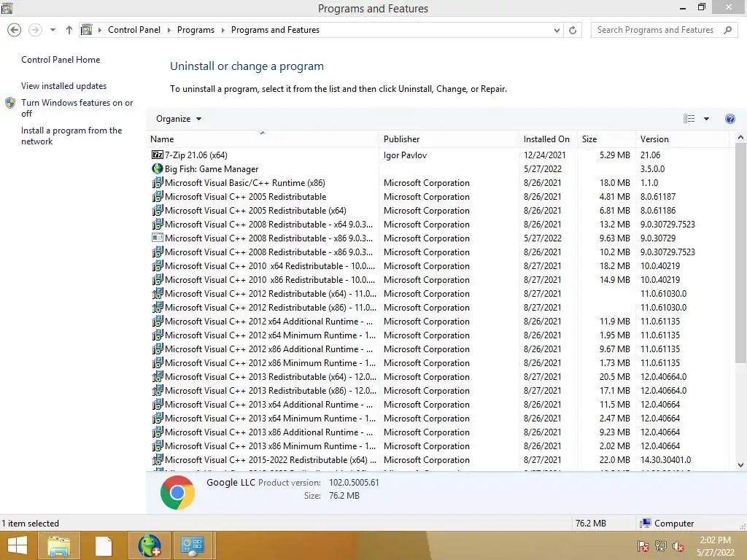
Task: Click the shield icon beside Windows features
Action: [10, 103]
